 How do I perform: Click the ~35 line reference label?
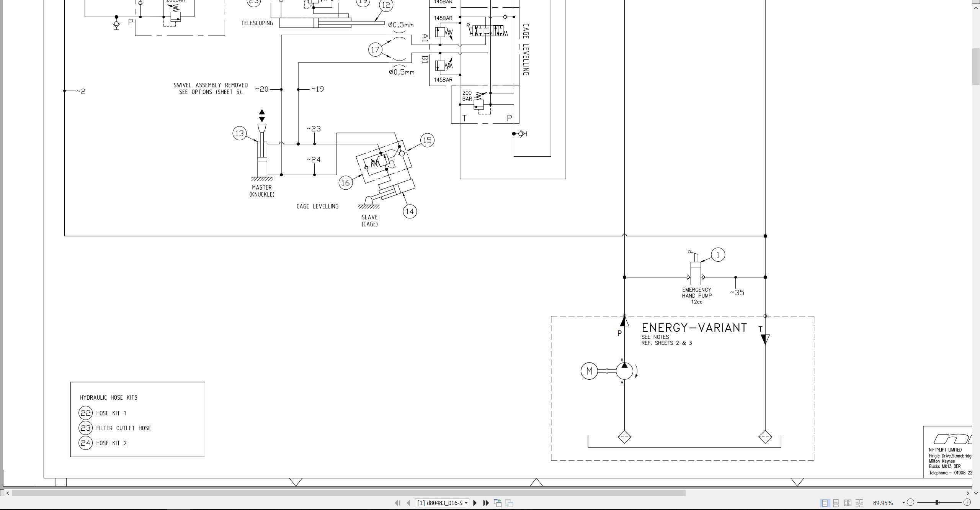click(737, 293)
